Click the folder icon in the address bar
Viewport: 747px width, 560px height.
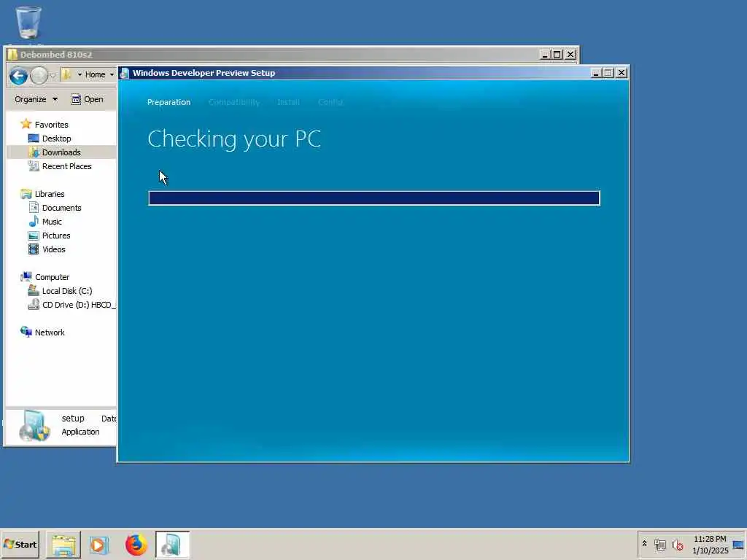pyautogui.click(x=66, y=74)
